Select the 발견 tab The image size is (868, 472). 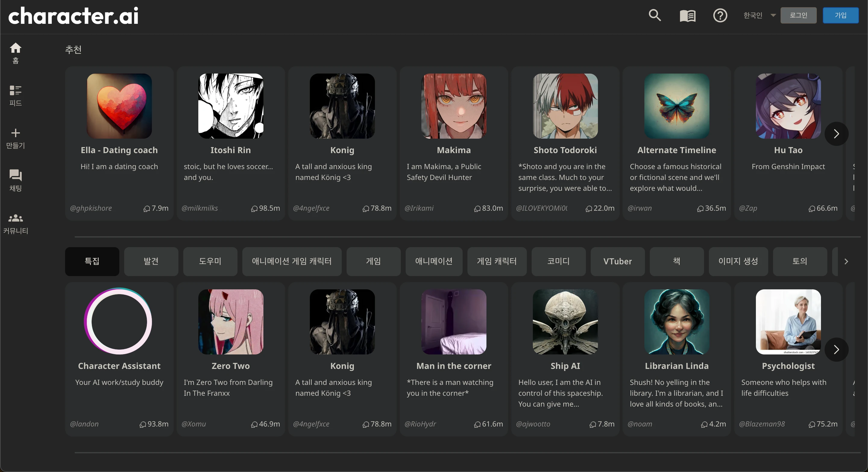(151, 261)
